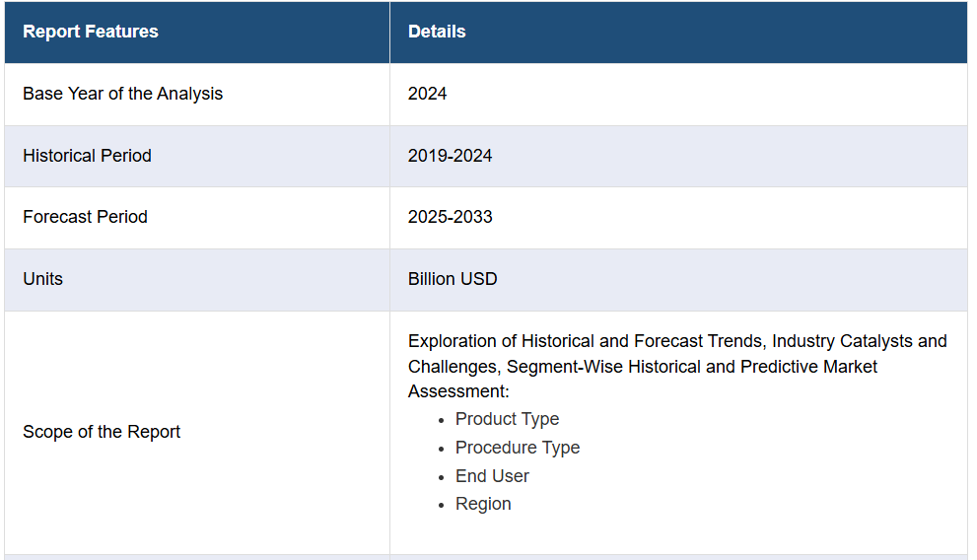This screenshot has height=560, width=977.
Task: Click the Billion USD value
Action: (x=453, y=278)
